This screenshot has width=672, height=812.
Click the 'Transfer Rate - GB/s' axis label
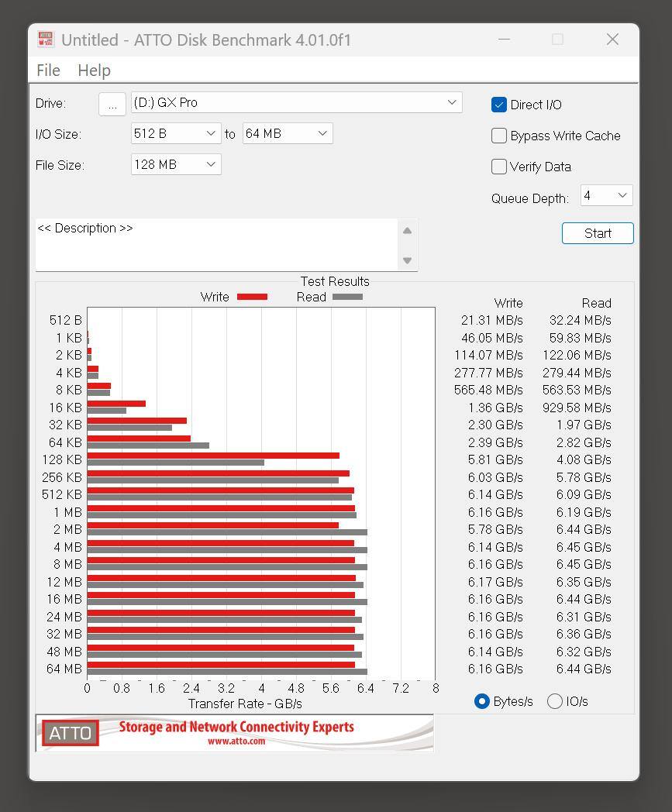(x=245, y=704)
